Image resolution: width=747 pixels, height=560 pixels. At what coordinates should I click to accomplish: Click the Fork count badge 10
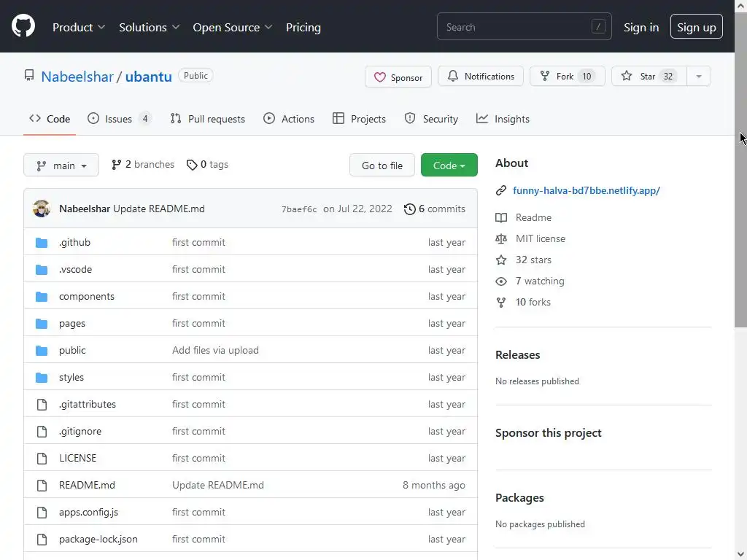click(x=587, y=76)
